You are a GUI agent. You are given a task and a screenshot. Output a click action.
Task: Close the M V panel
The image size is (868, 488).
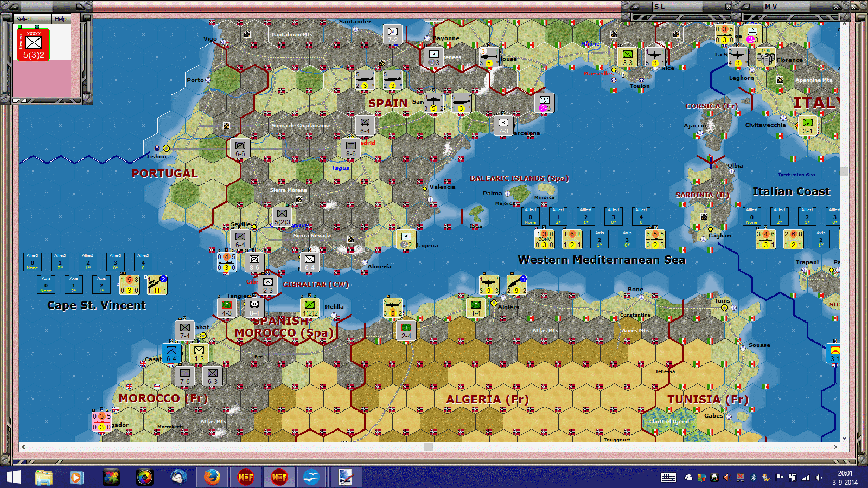point(837,7)
